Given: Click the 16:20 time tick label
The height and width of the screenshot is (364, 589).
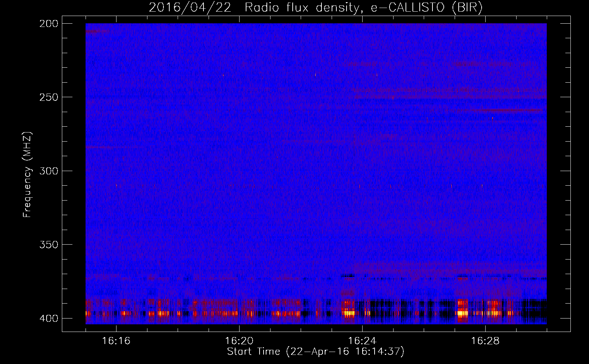Looking at the screenshot, I should (239, 341).
